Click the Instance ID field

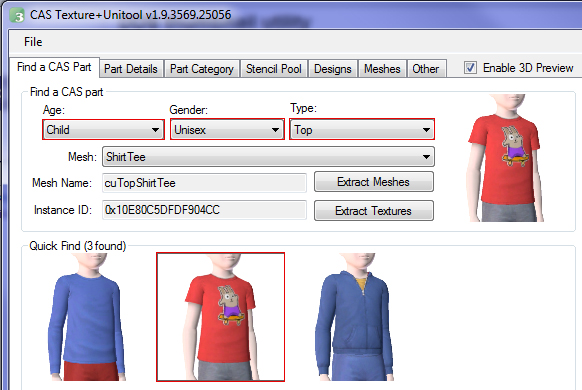pos(204,210)
